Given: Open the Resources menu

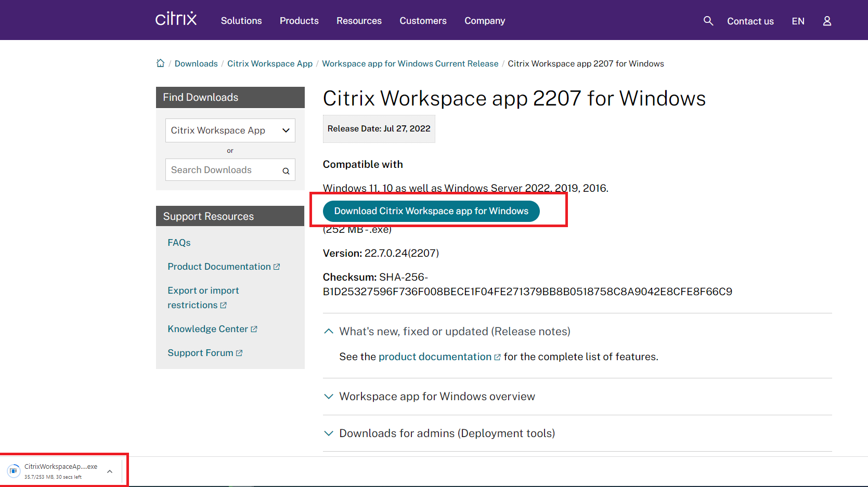Looking at the screenshot, I should [x=359, y=21].
